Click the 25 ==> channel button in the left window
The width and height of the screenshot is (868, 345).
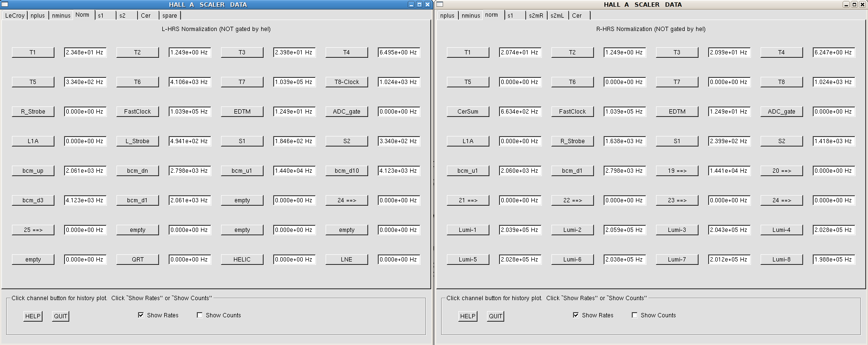(33, 230)
